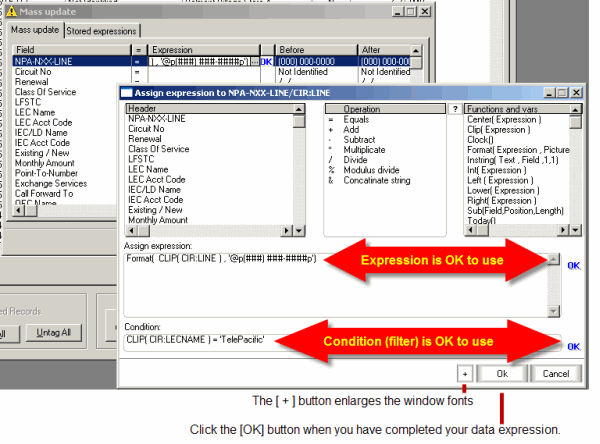600x444 pixels.
Task: Select Renewal in the Header list
Action: click(145, 139)
